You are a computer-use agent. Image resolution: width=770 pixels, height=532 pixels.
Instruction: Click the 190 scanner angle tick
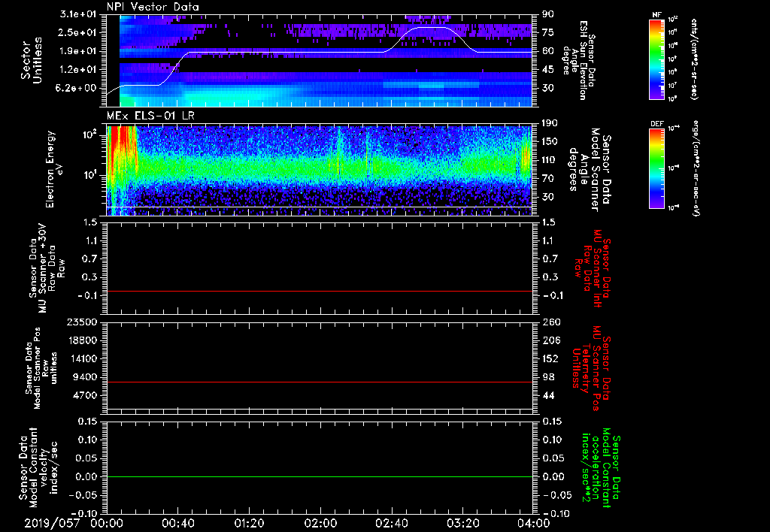tap(550, 123)
